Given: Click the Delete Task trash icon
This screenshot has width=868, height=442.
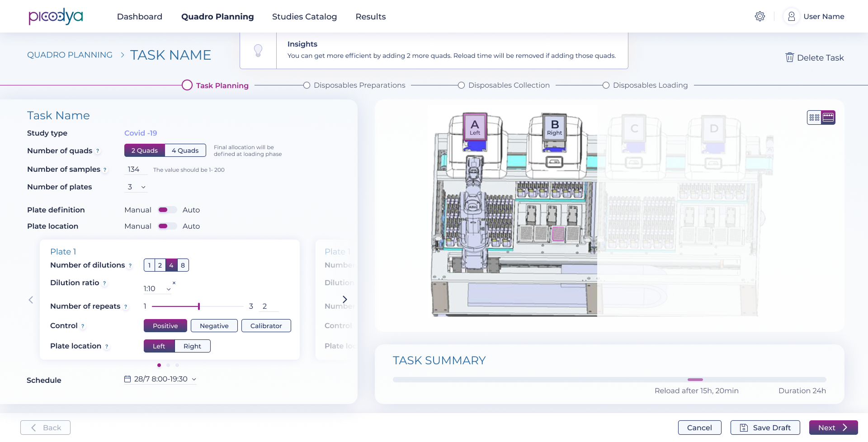Looking at the screenshot, I should 789,57.
